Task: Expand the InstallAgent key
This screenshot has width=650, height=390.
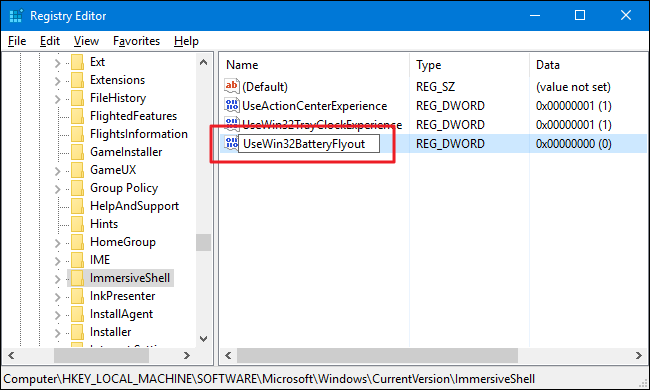Action: point(58,315)
